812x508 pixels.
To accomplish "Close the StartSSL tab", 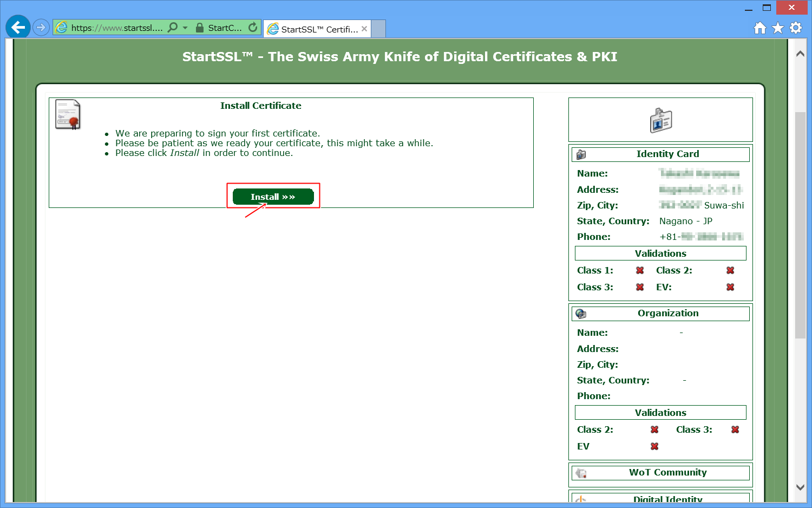I will click(x=364, y=29).
